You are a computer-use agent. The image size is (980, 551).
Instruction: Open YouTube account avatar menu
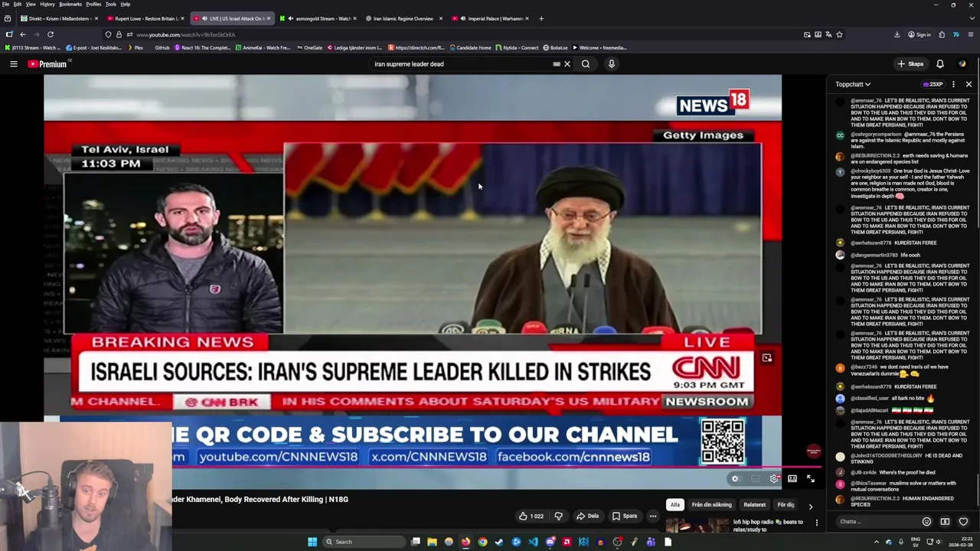[962, 64]
